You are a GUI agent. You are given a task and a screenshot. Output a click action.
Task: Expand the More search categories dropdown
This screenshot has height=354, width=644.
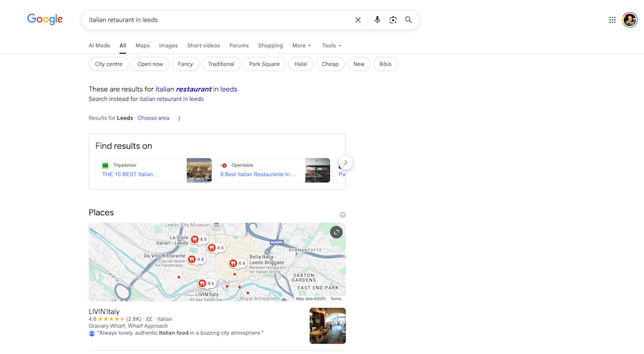(x=301, y=46)
